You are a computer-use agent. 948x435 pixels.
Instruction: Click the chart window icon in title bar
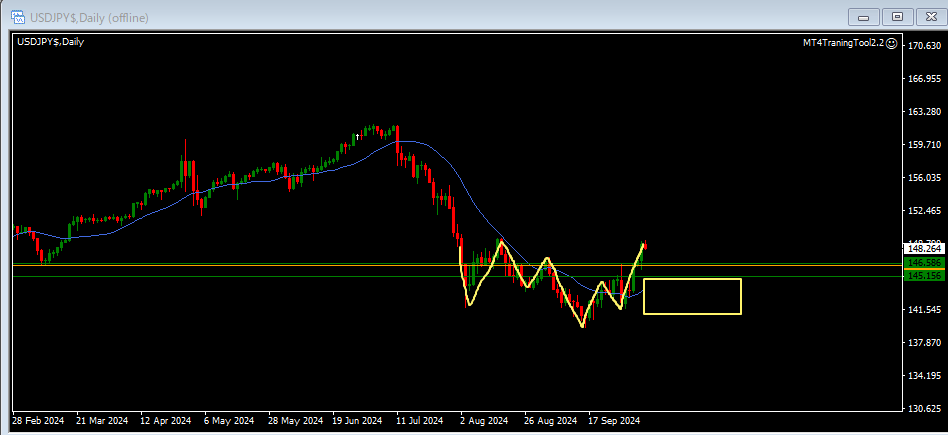point(18,16)
